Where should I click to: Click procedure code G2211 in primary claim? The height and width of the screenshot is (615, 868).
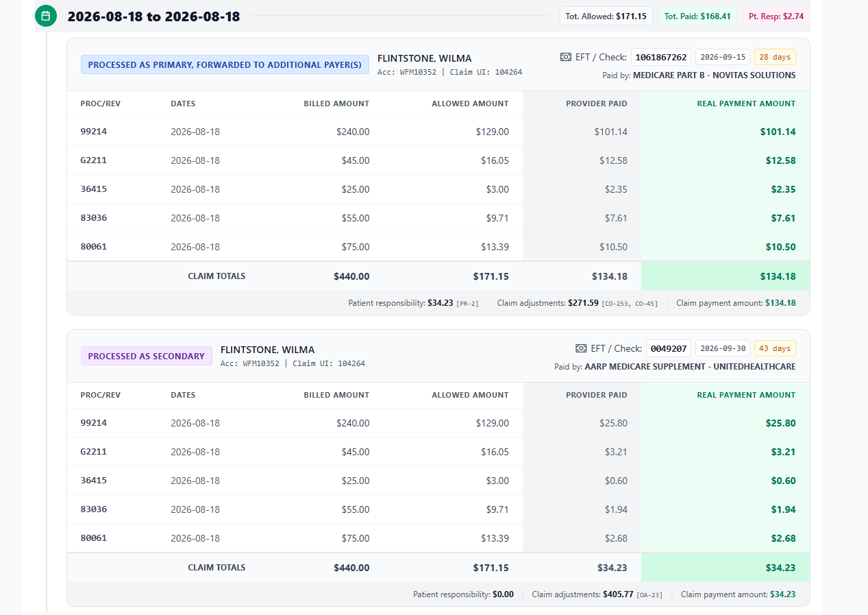[x=94, y=160]
